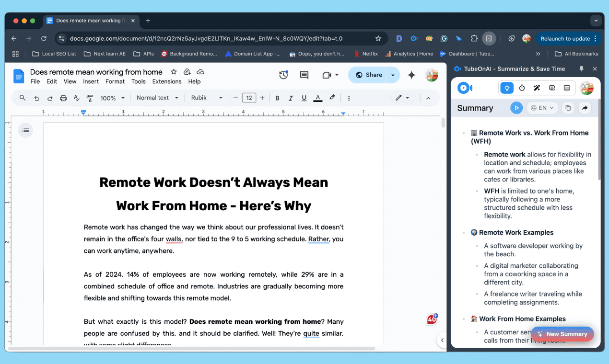Open the Q&A chat icon in TubeOnAI
Screen dimensions: 609x364
click(552, 88)
